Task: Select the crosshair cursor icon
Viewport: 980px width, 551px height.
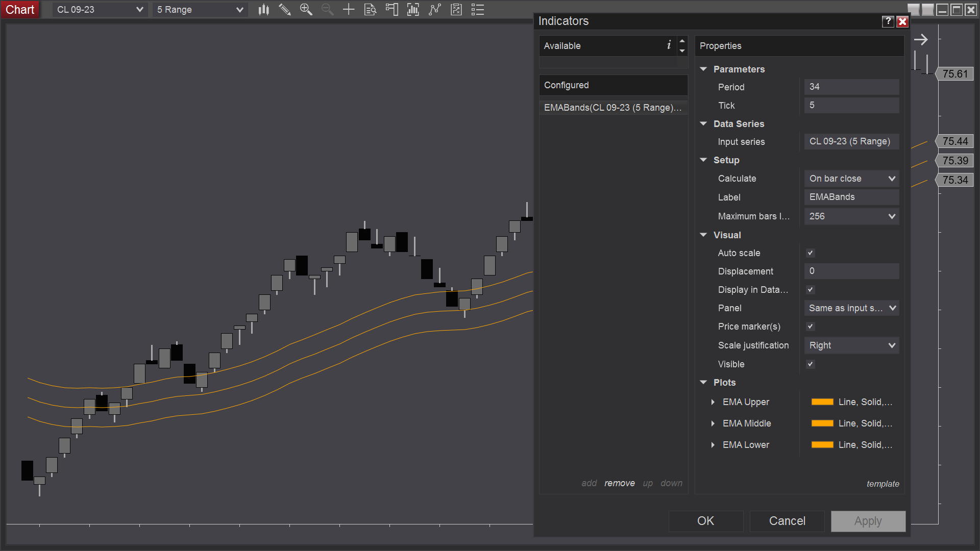Action: (x=349, y=10)
